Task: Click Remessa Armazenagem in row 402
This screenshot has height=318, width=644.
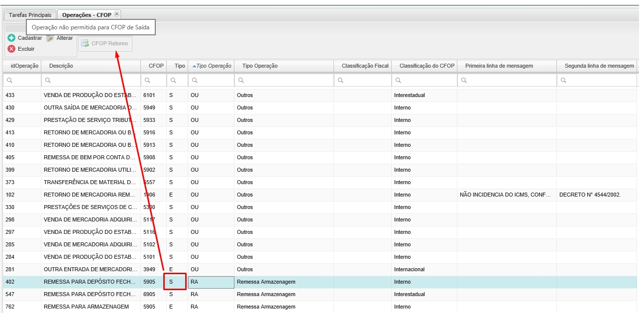Action: pyautogui.click(x=266, y=282)
